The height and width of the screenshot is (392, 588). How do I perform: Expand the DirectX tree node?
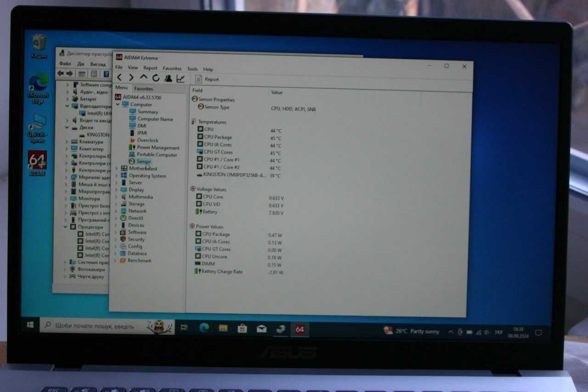pos(116,218)
